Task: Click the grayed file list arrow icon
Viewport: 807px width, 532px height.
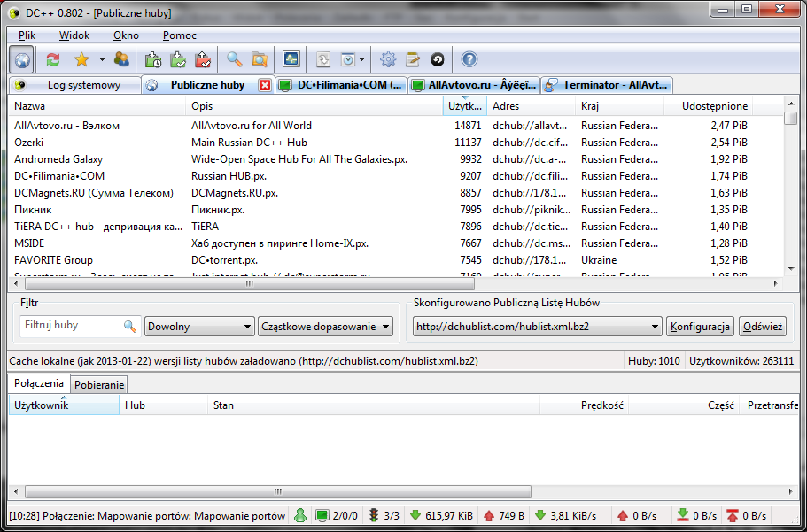Action: [322, 59]
